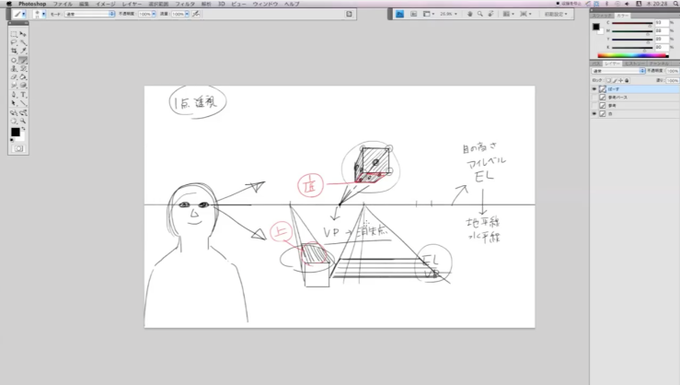This screenshot has height=385, width=680.
Task: Pick a color from the spectrum ramp
Action: [633, 55]
